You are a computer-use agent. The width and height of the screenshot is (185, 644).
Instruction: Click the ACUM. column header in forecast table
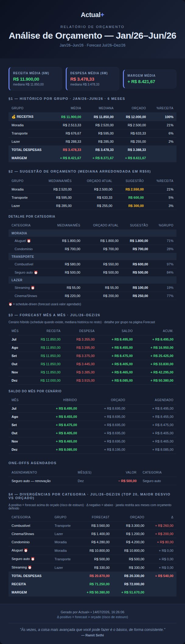coord(168,331)
